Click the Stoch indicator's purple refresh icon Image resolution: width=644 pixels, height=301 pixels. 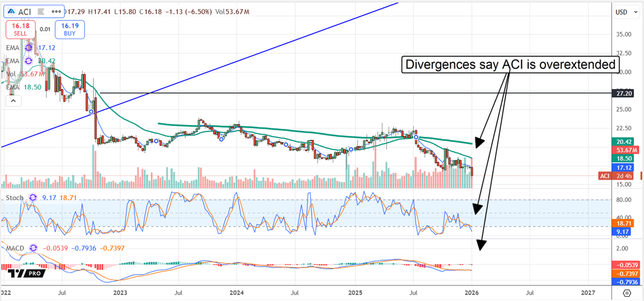tap(32, 197)
